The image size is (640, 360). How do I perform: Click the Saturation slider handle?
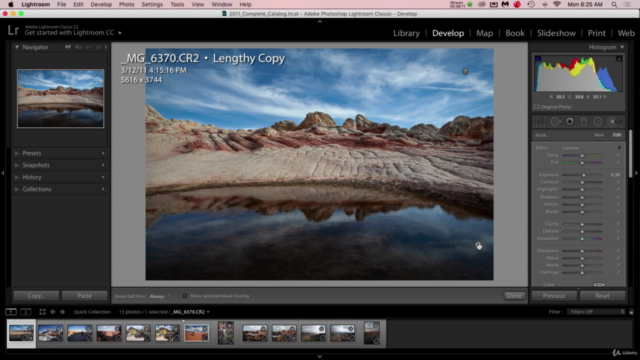pos(582,239)
